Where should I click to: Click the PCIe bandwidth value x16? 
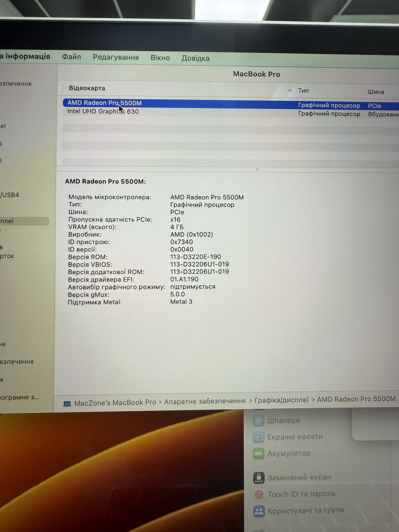point(175,220)
